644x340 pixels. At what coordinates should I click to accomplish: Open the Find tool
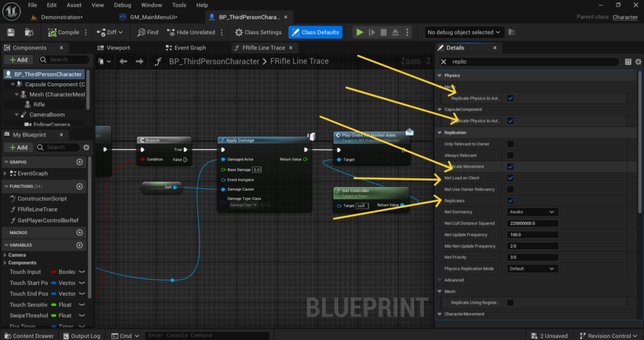(148, 32)
